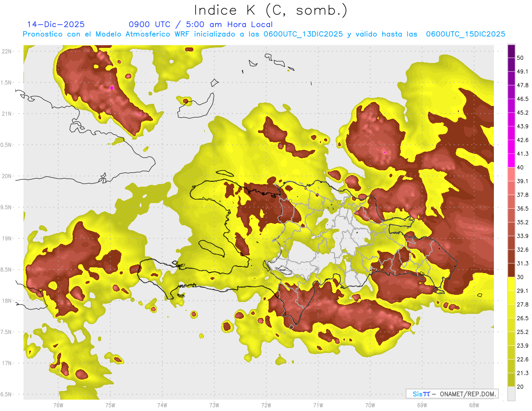Click the '31.3' colorbar label
Viewport: 532px width, 411px height.
pos(523,263)
